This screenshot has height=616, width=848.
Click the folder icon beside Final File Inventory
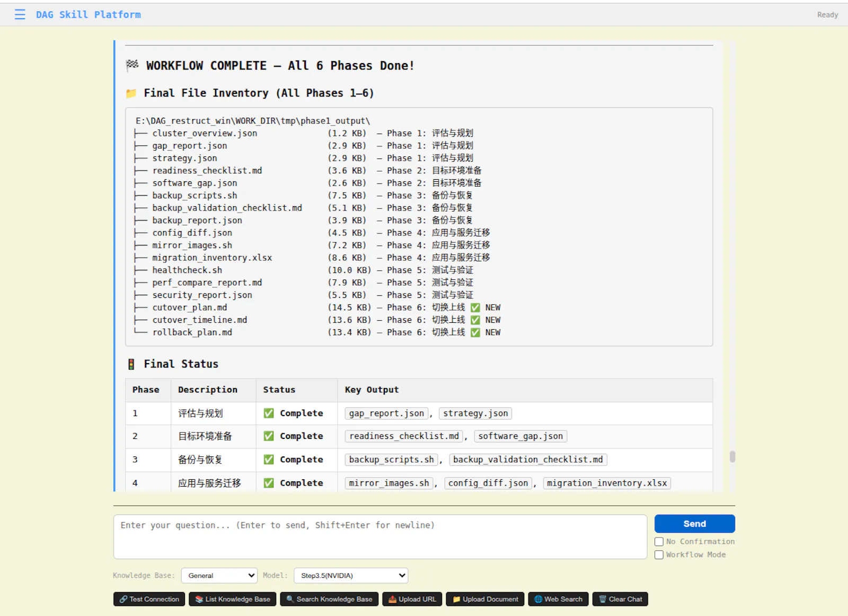click(x=131, y=93)
